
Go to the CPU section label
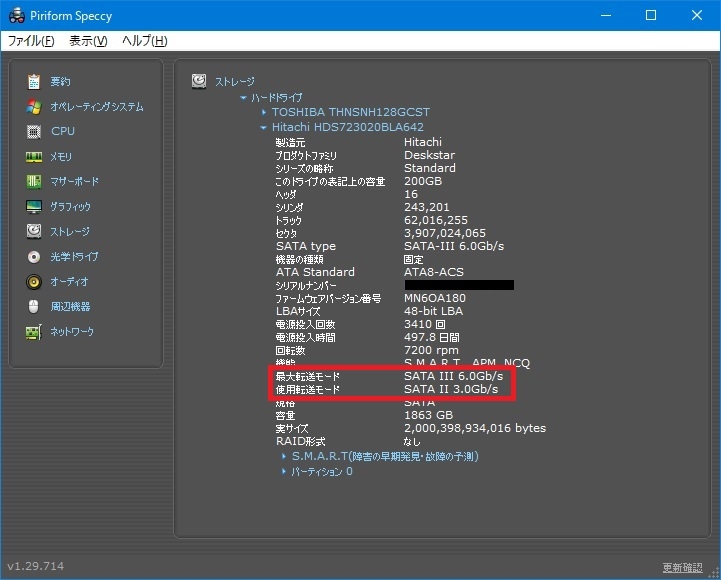pos(63,131)
